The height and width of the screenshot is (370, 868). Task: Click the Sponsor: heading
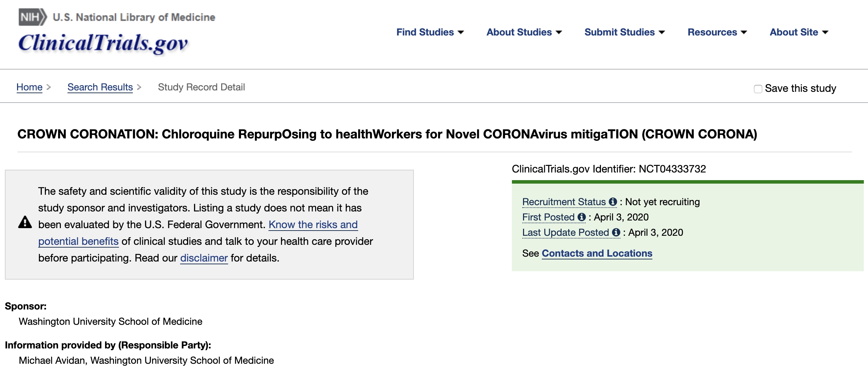[26, 306]
